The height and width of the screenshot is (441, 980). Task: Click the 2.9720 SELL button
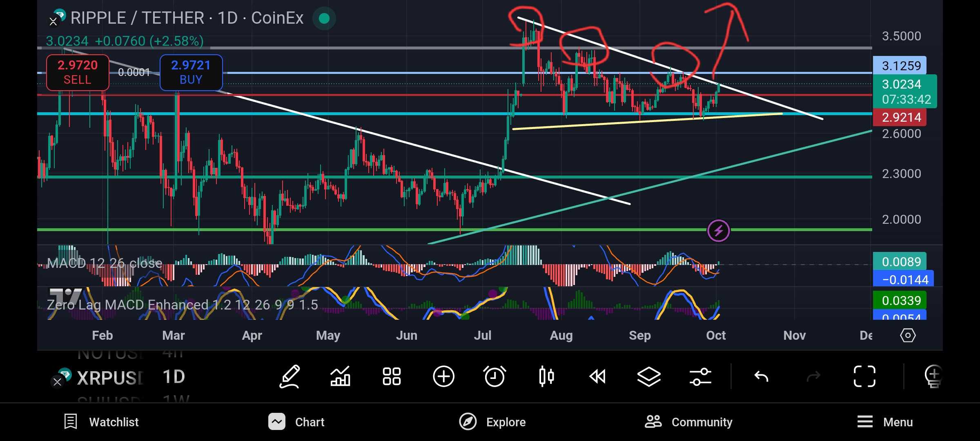(78, 73)
